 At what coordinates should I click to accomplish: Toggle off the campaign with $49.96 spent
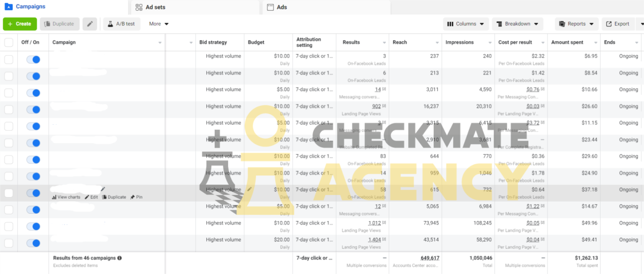click(x=33, y=226)
